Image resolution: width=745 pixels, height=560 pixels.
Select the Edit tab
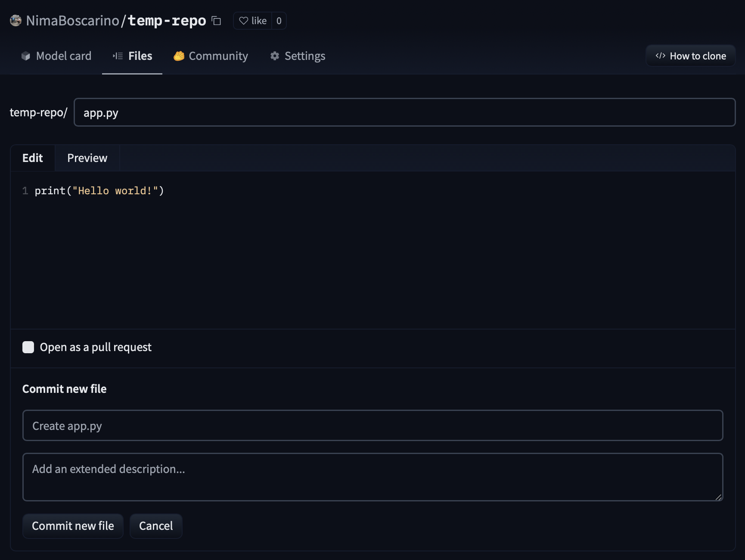point(33,158)
